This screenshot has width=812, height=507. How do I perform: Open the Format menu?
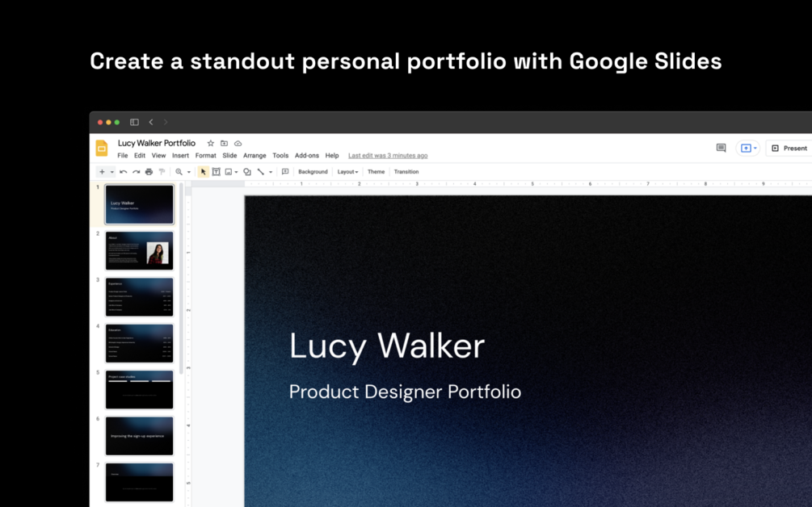coord(205,156)
